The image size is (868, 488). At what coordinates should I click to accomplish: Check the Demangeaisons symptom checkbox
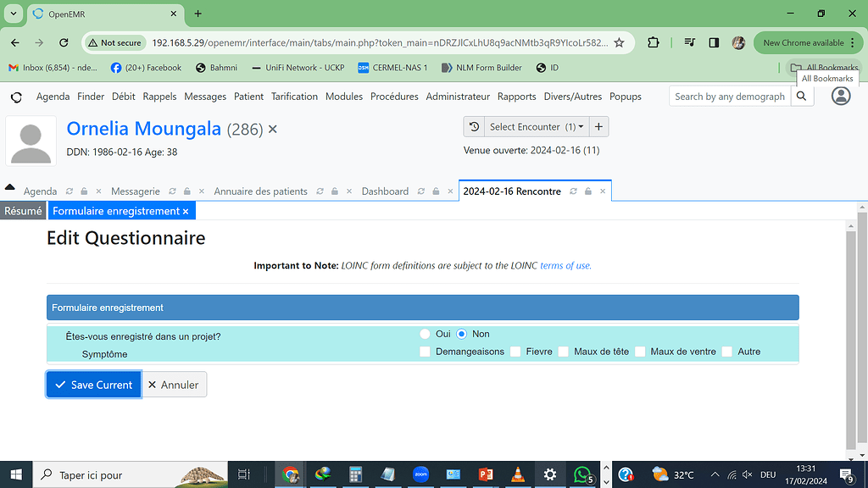[425, 352]
